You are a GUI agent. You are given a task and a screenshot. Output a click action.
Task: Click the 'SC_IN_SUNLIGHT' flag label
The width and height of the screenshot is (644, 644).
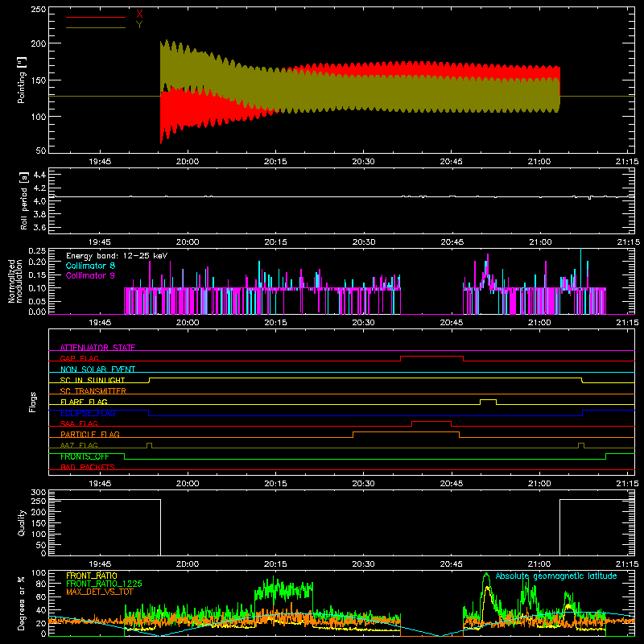click(93, 380)
